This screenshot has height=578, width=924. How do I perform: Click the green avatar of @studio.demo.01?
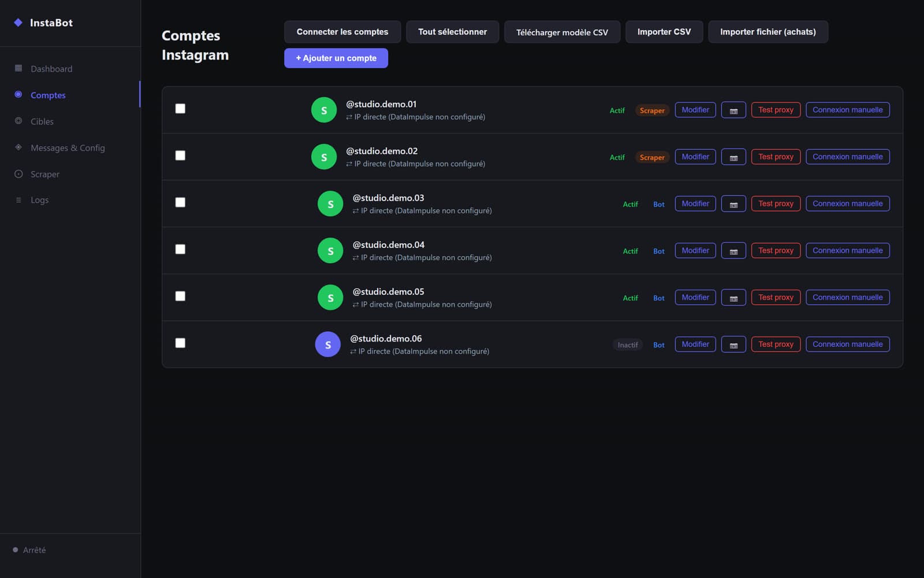click(x=324, y=110)
